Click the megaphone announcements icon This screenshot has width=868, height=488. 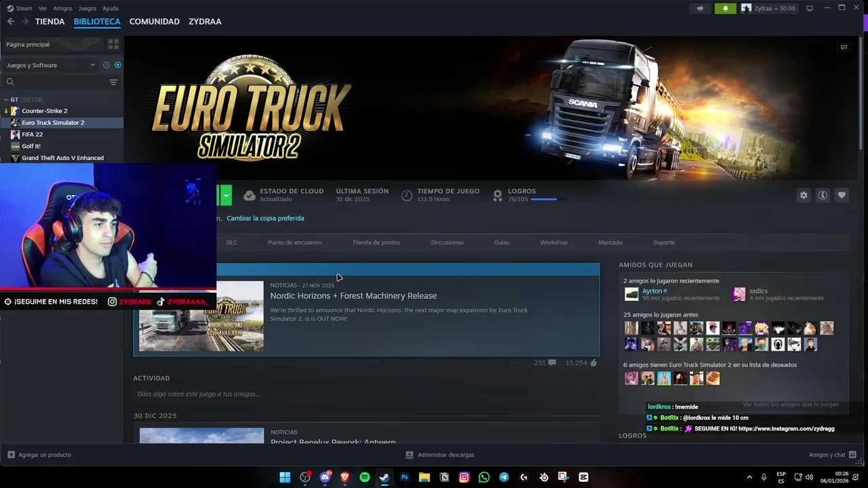click(701, 8)
